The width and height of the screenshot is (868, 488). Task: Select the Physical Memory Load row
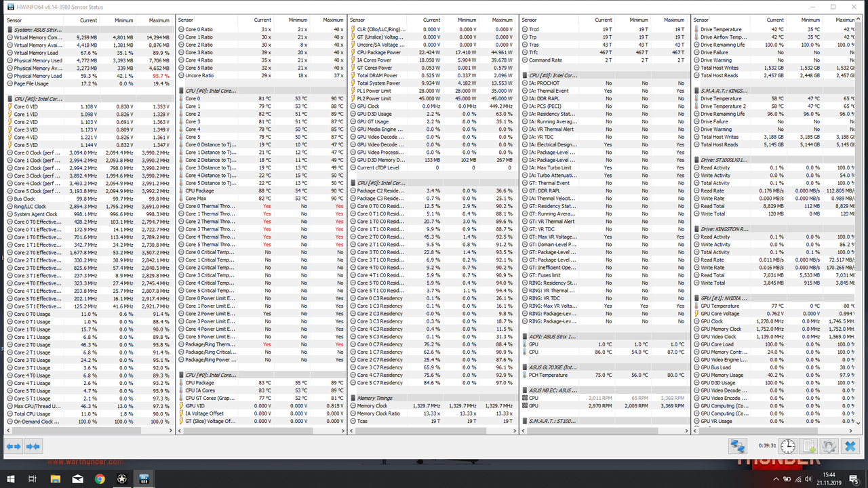89,76
